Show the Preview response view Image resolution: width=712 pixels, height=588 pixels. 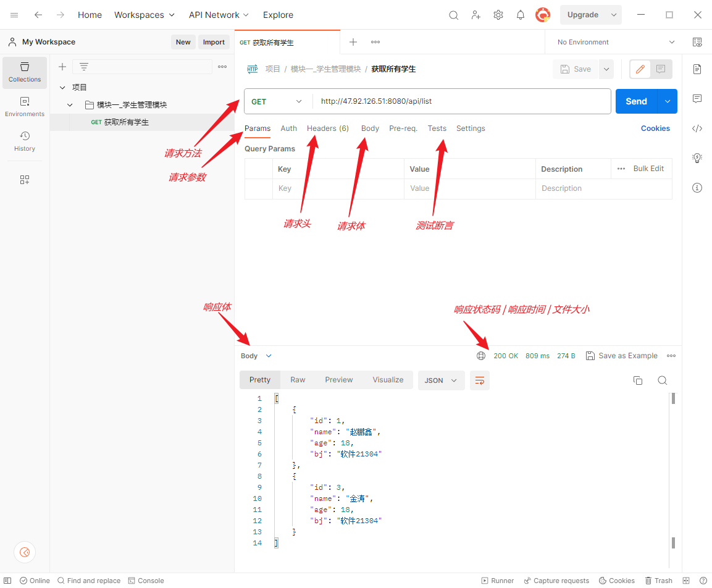point(339,380)
